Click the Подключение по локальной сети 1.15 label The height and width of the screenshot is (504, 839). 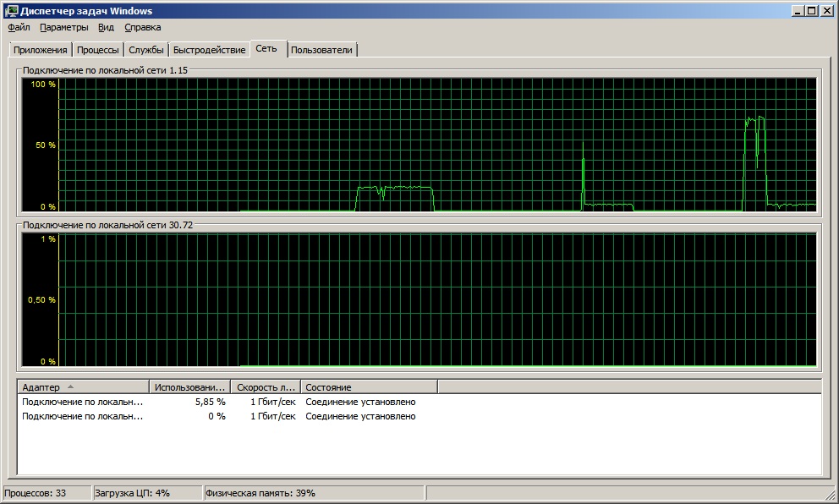pos(105,70)
